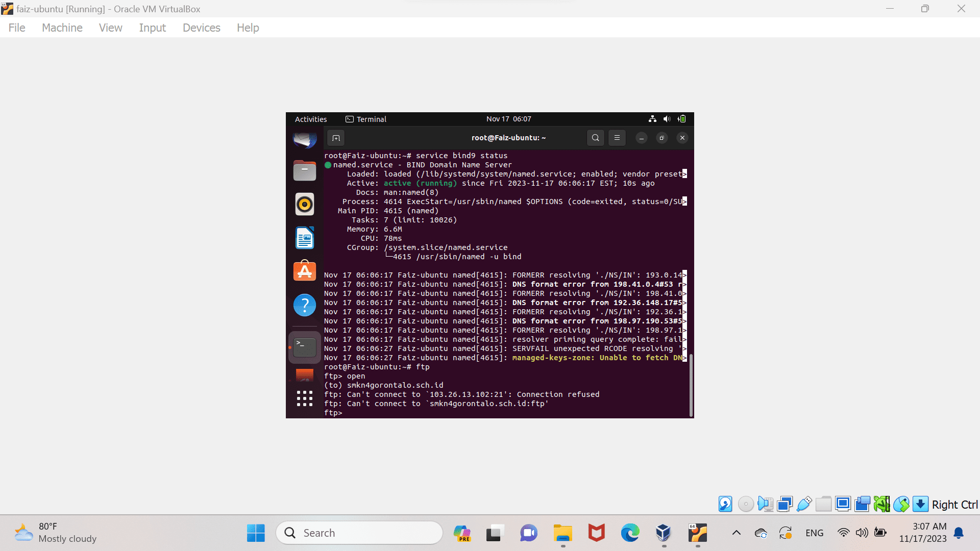Select the Terminal icon in the dock

(305, 347)
